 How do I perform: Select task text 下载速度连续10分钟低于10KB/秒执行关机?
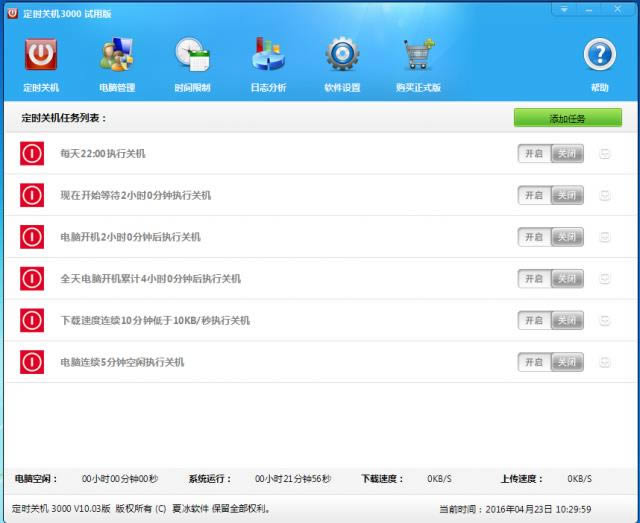point(155,320)
